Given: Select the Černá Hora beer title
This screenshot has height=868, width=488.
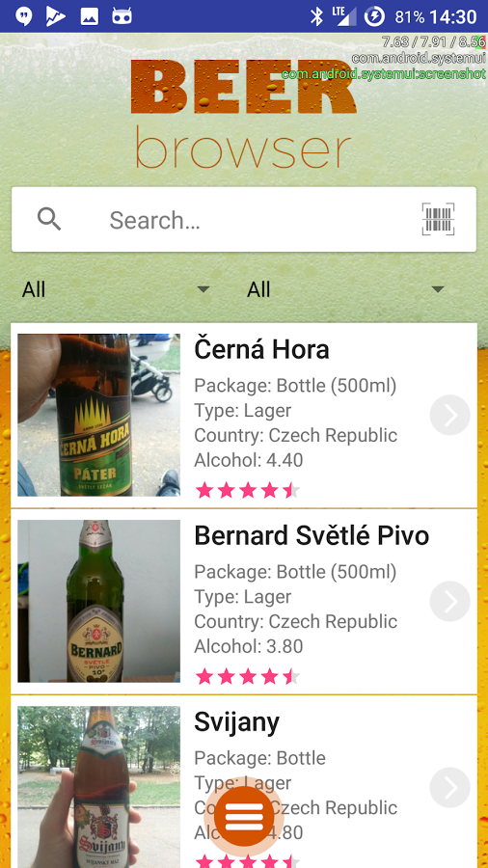Looking at the screenshot, I should coord(261,349).
